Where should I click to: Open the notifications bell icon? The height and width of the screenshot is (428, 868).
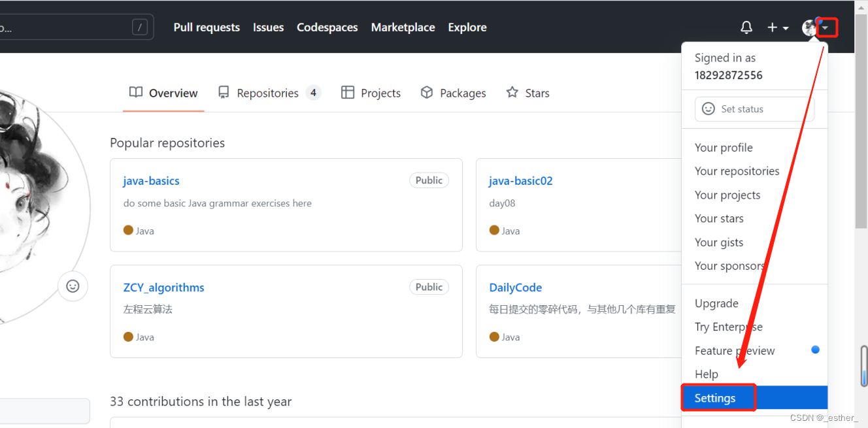point(746,27)
